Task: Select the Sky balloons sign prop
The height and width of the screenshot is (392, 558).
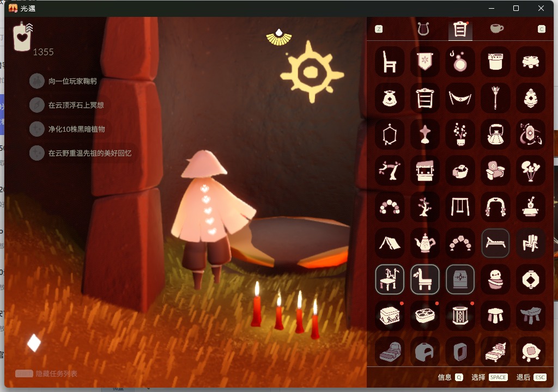Action: pos(530,170)
